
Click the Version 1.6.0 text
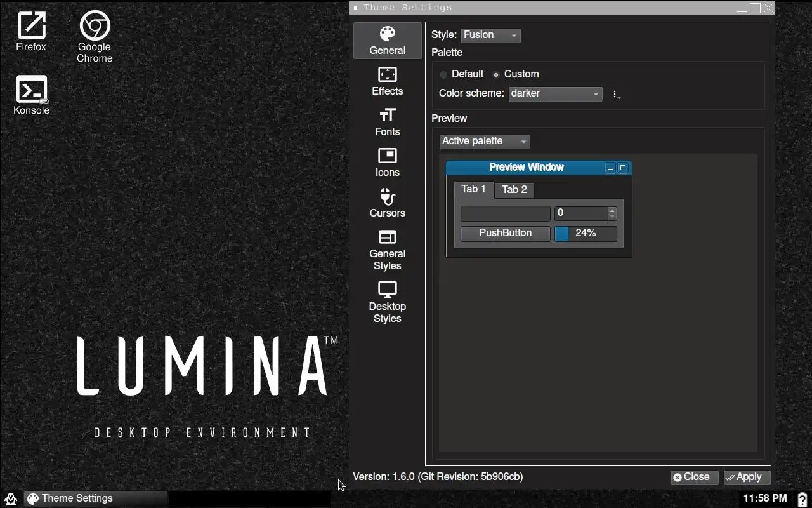438,477
